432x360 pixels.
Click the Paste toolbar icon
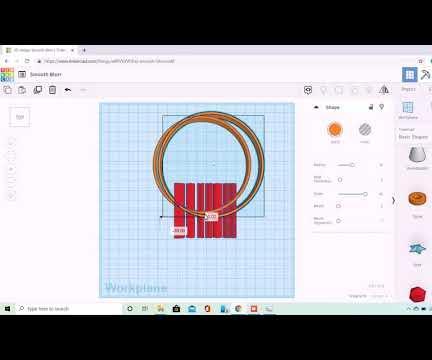click(x=22, y=90)
